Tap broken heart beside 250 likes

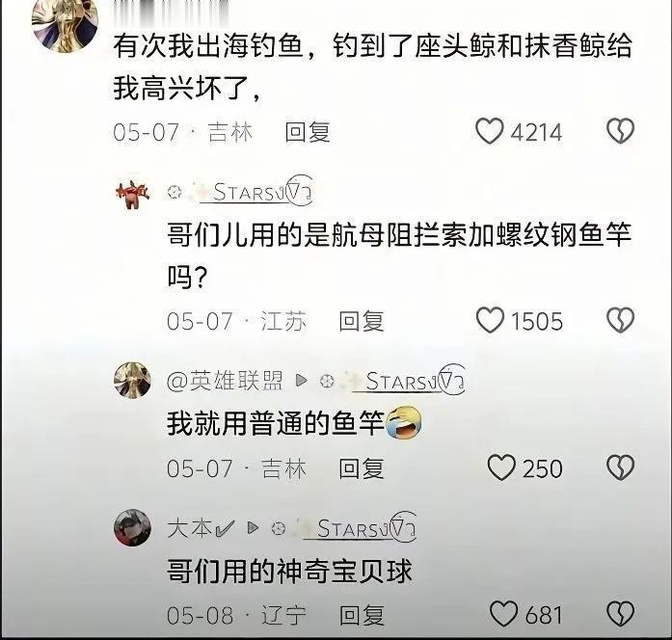[x=620, y=467]
